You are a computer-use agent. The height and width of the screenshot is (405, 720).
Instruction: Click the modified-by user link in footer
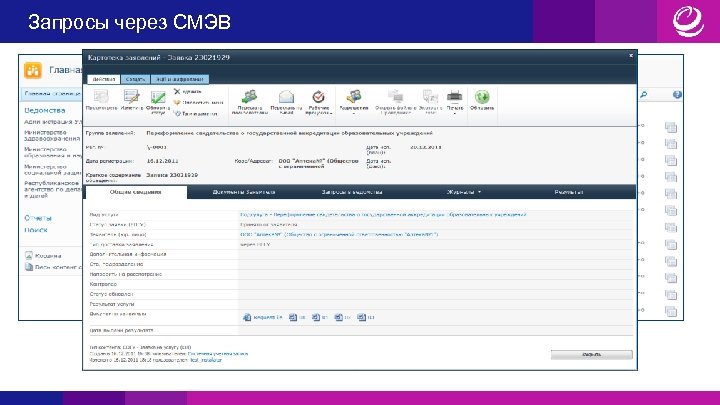click(206, 360)
